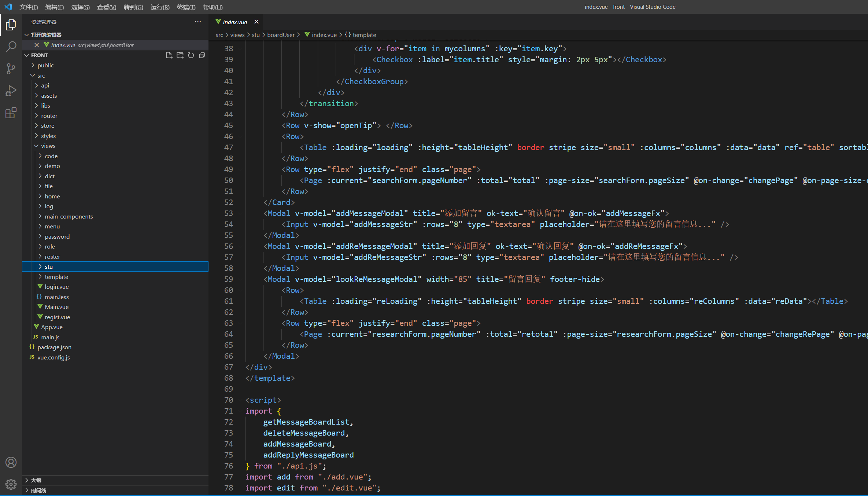Screen dimensions: 868x496
Task: Collapse all folders in explorer
Action: tap(202, 55)
